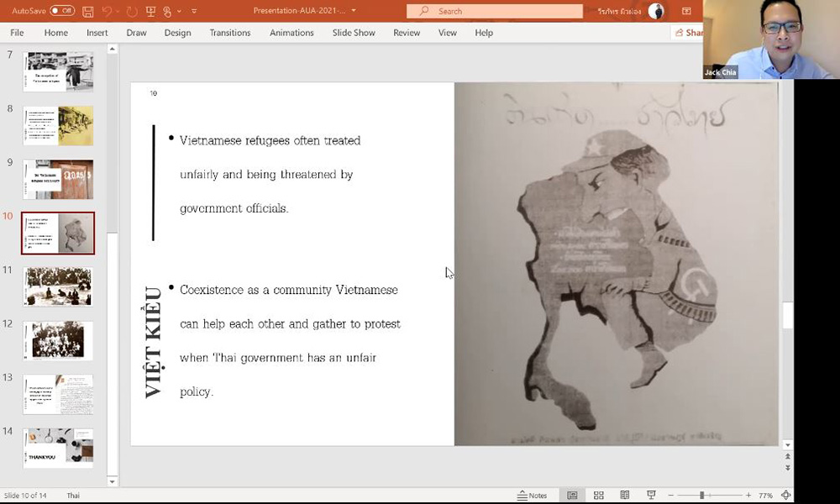Select slide 10 thumbnail
This screenshot has height=504, width=840.
(x=59, y=233)
